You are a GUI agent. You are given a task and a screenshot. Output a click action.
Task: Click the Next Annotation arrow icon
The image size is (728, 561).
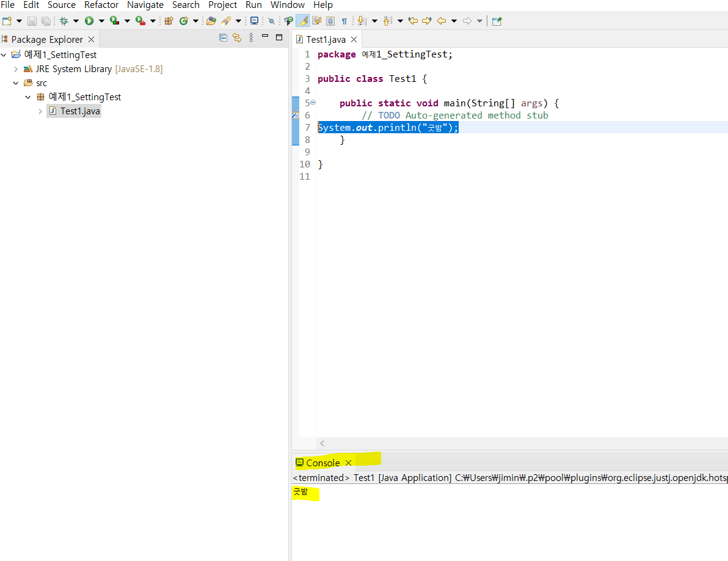tap(362, 21)
